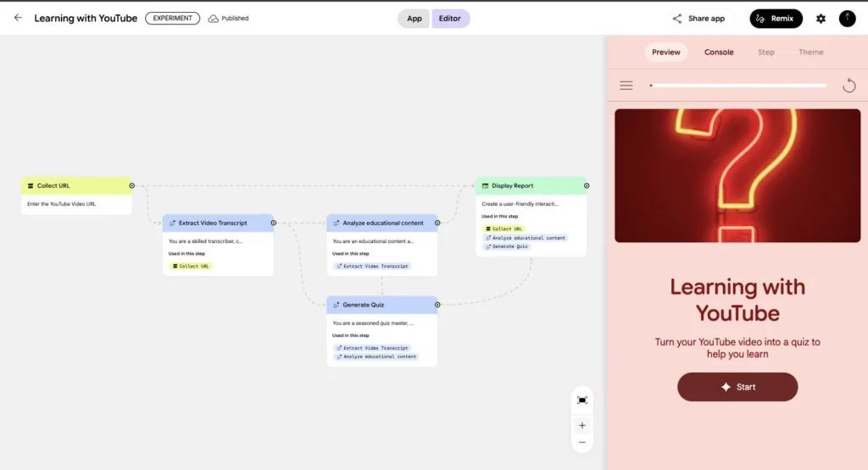Image resolution: width=868 pixels, height=470 pixels.
Task: Click the Extract Video Transcript node icon
Action: tap(172, 223)
